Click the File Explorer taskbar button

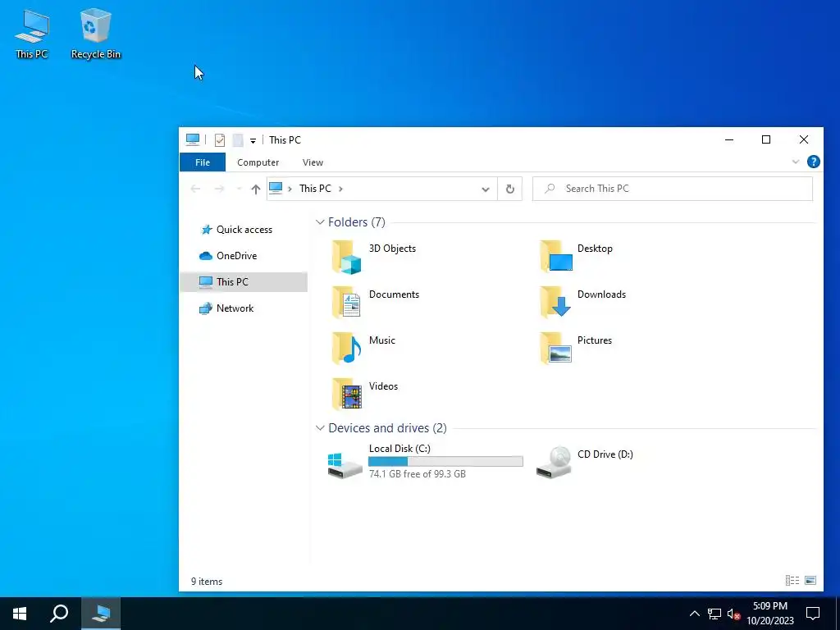click(x=101, y=614)
